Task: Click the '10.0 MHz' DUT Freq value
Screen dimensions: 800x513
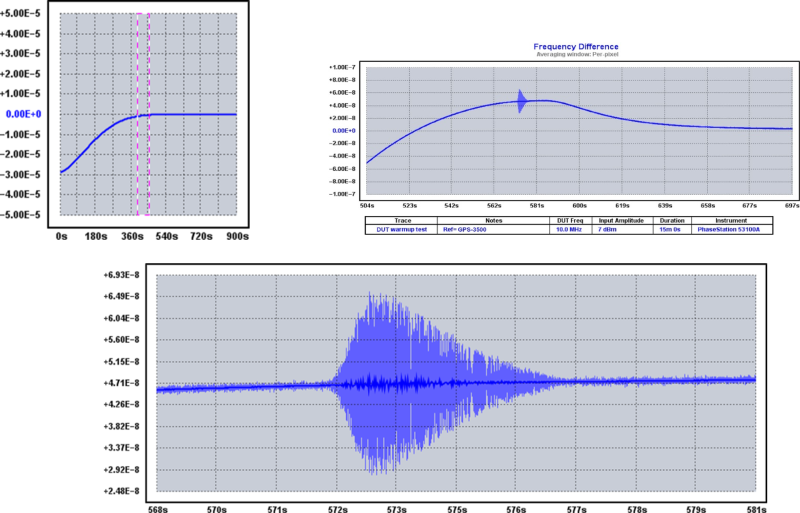Action: (571, 229)
